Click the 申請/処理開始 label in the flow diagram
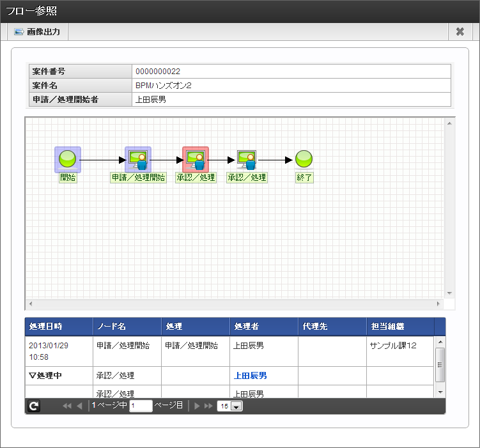Viewport: 480px width, 448px height. [138, 178]
